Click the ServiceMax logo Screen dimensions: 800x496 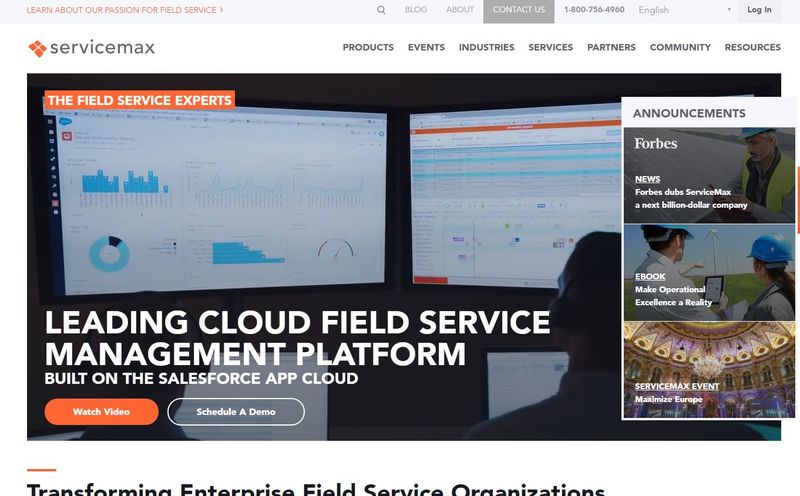(91, 48)
